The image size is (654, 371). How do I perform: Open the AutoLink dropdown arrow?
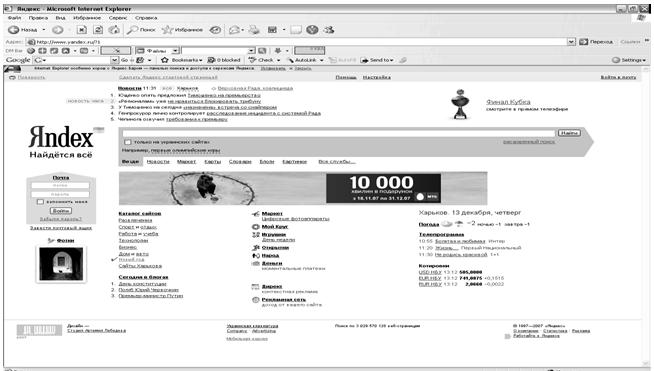coord(322,60)
